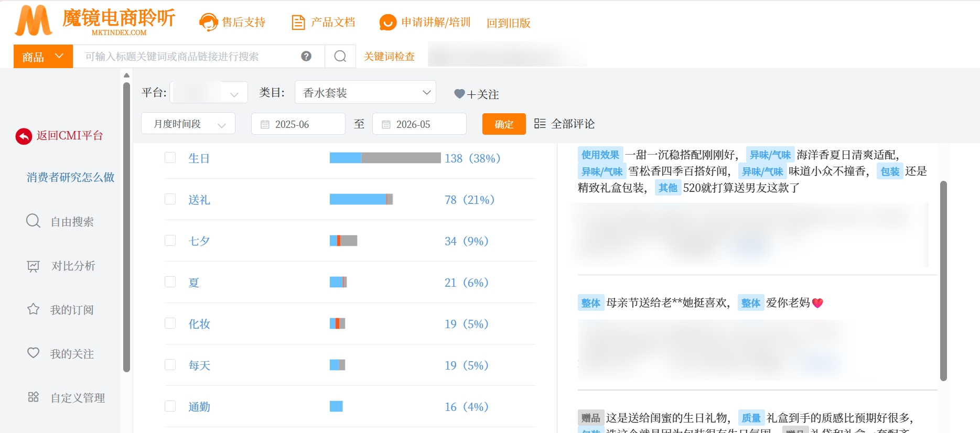The height and width of the screenshot is (433, 980).
Task: Open 产品文档 in the top navigation
Action: (x=323, y=22)
